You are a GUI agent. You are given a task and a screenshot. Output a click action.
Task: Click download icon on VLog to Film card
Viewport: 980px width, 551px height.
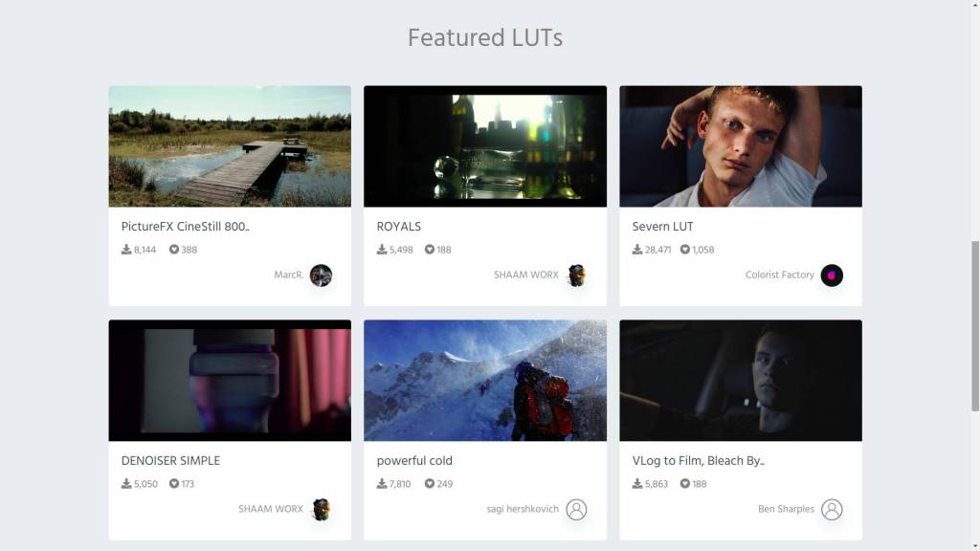click(637, 483)
